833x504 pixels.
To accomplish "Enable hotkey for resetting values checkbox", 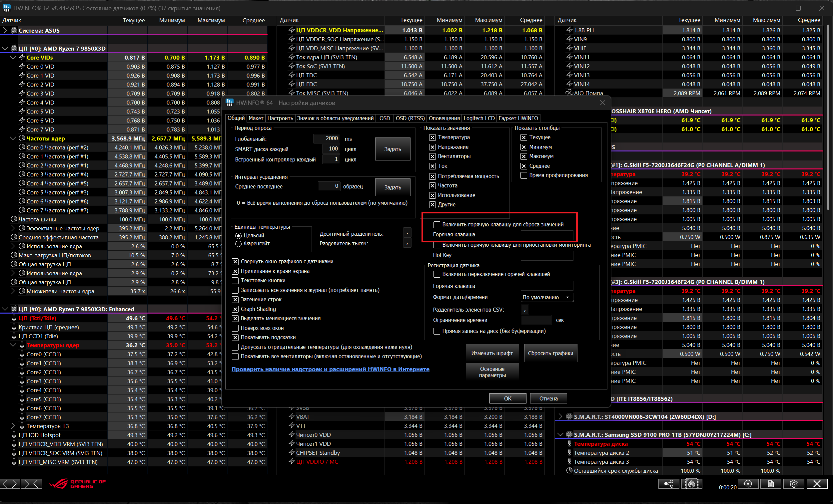I will pyautogui.click(x=437, y=225).
